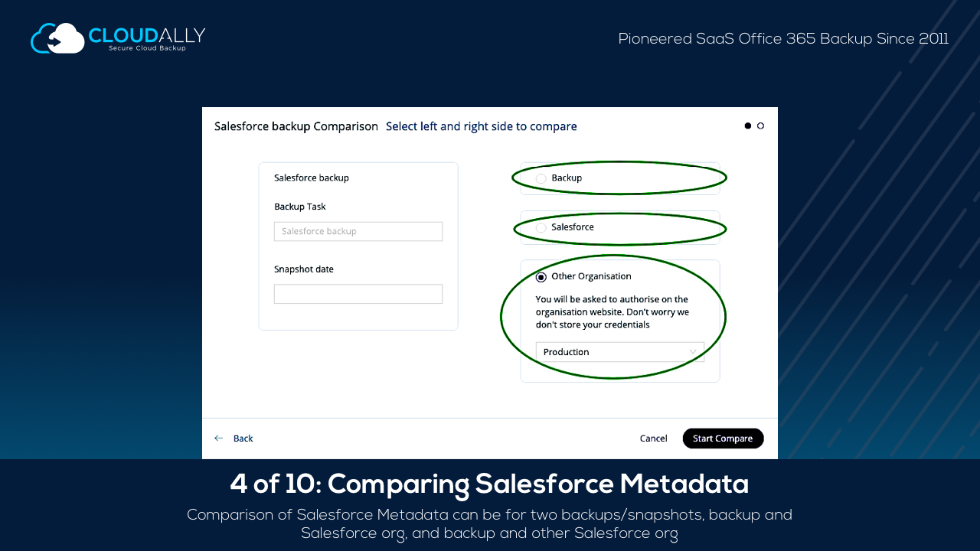This screenshot has width=980, height=551.
Task: Click the CloudAlly cloud logo
Action: (57, 37)
